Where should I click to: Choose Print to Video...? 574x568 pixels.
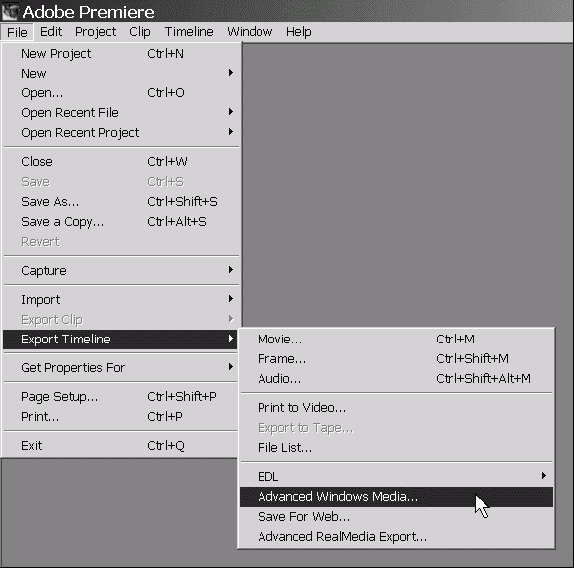coord(396,408)
